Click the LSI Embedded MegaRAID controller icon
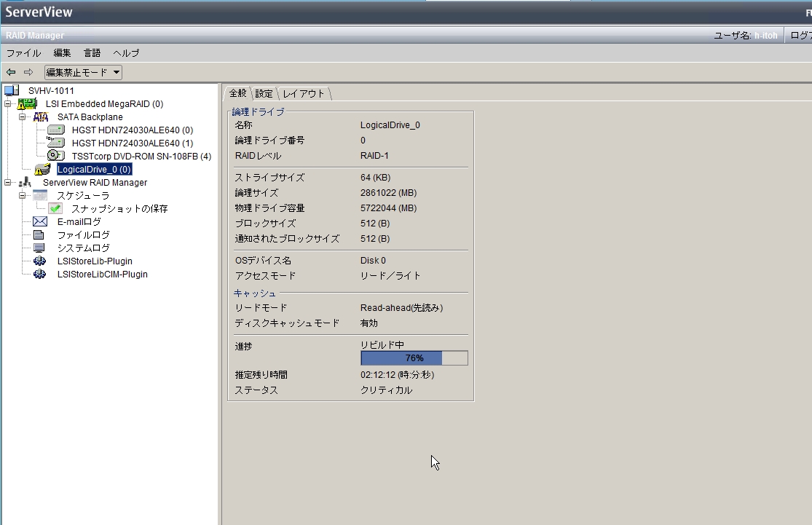 click(x=27, y=103)
